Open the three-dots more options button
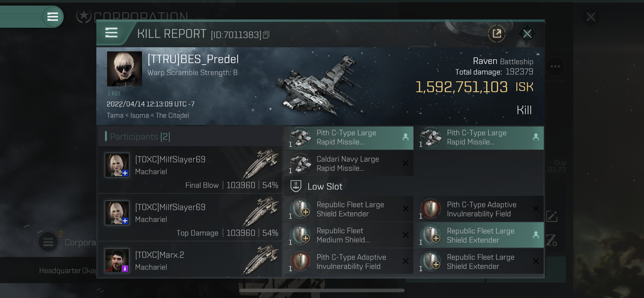The height and width of the screenshot is (298, 644). [x=555, y=66]
